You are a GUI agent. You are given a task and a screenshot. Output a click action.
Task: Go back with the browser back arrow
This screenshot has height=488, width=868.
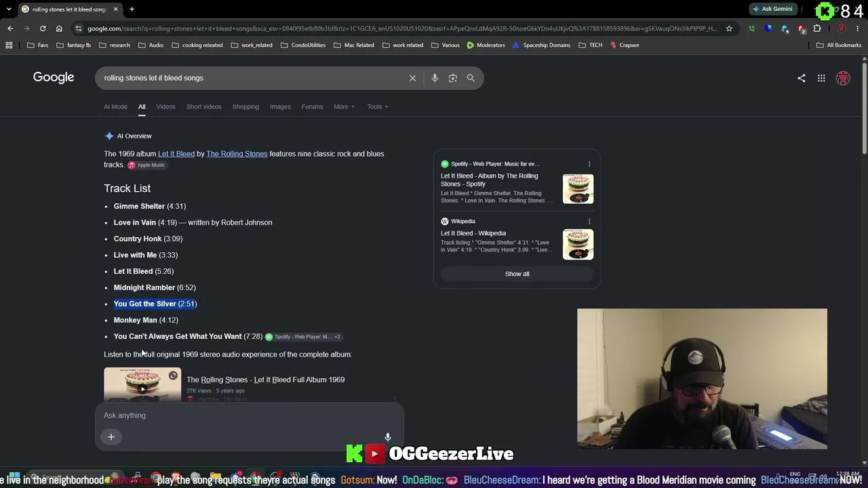(x=10, y=28)
